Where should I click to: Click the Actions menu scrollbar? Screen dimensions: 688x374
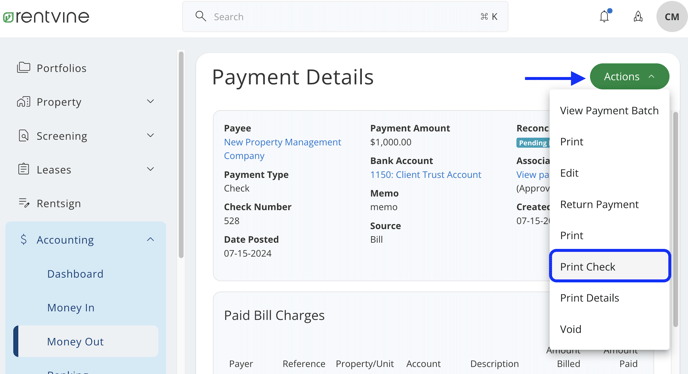tap(676, 219)
